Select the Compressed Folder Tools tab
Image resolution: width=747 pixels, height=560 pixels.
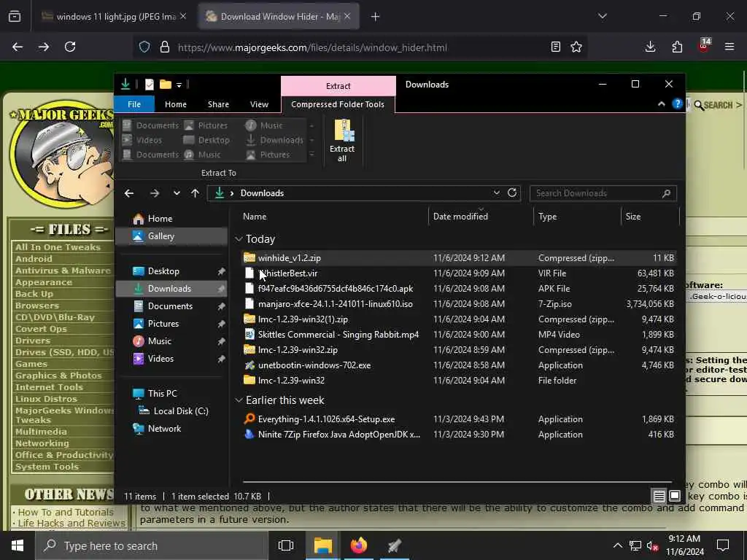(337, 104)
